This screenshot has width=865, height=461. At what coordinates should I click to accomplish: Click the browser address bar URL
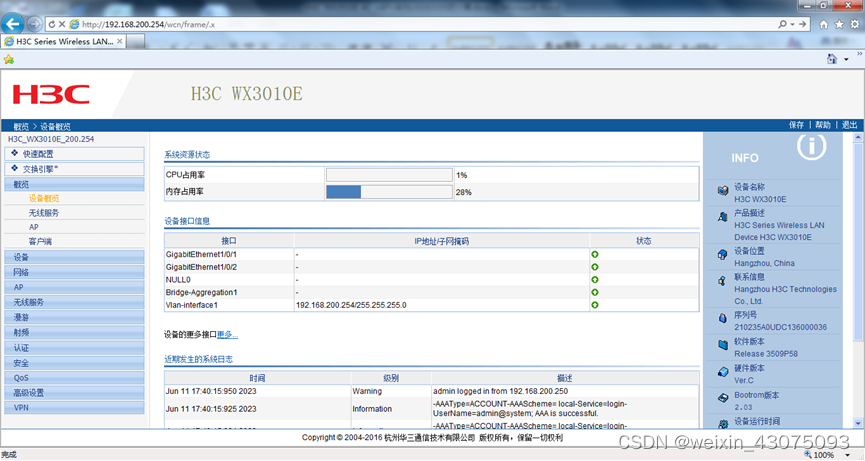(148, 24)
